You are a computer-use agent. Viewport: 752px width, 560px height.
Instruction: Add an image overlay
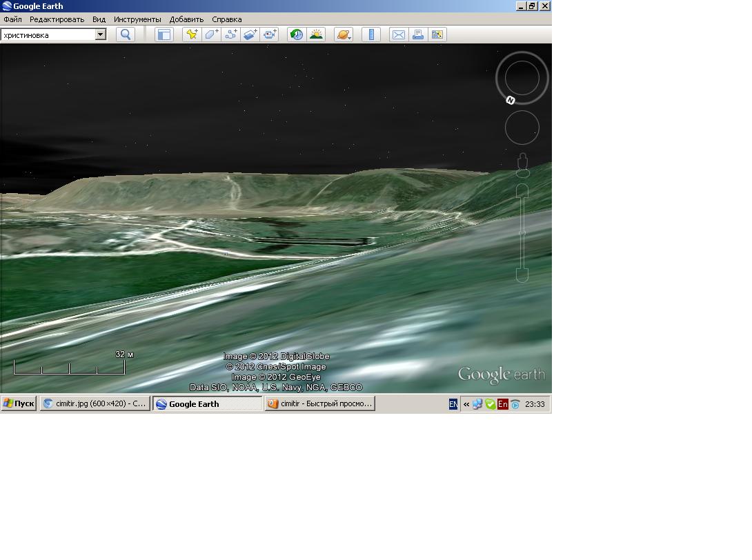[250, 34]
